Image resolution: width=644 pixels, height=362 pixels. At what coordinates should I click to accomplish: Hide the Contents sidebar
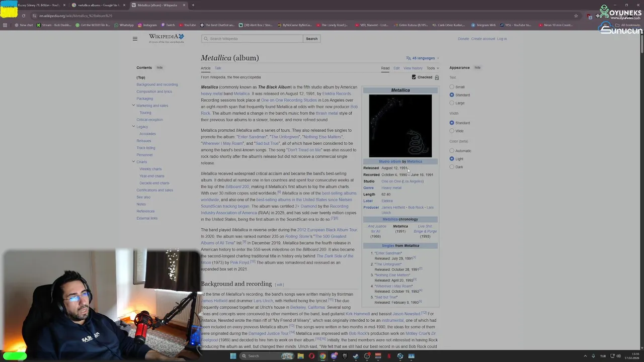[159, 67]
